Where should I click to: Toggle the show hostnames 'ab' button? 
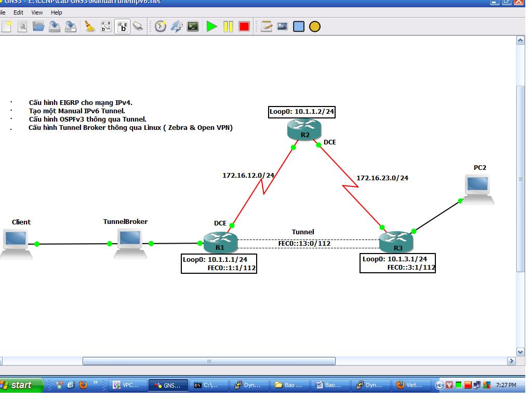tap(123, 26)
